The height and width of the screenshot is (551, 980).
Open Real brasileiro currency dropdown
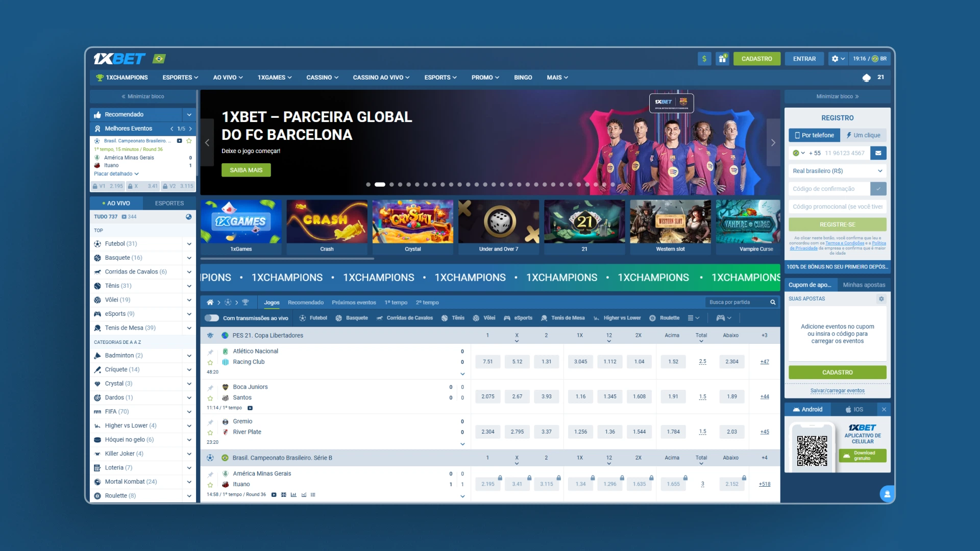(837, 171)
